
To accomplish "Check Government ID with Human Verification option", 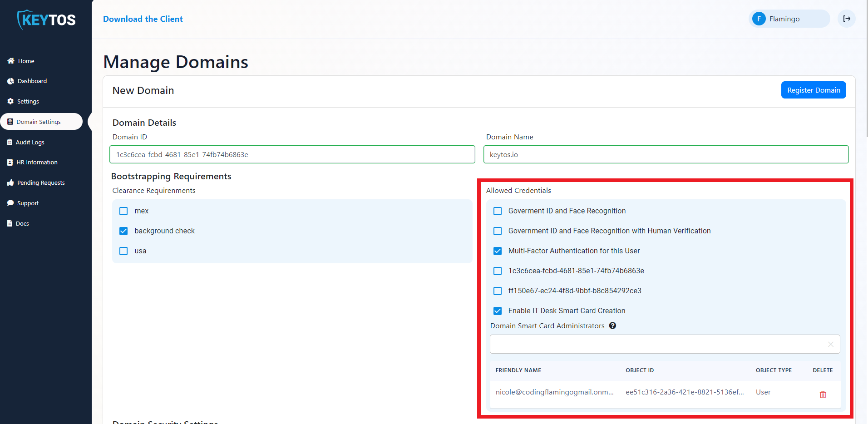I will [x=498, y=231].
